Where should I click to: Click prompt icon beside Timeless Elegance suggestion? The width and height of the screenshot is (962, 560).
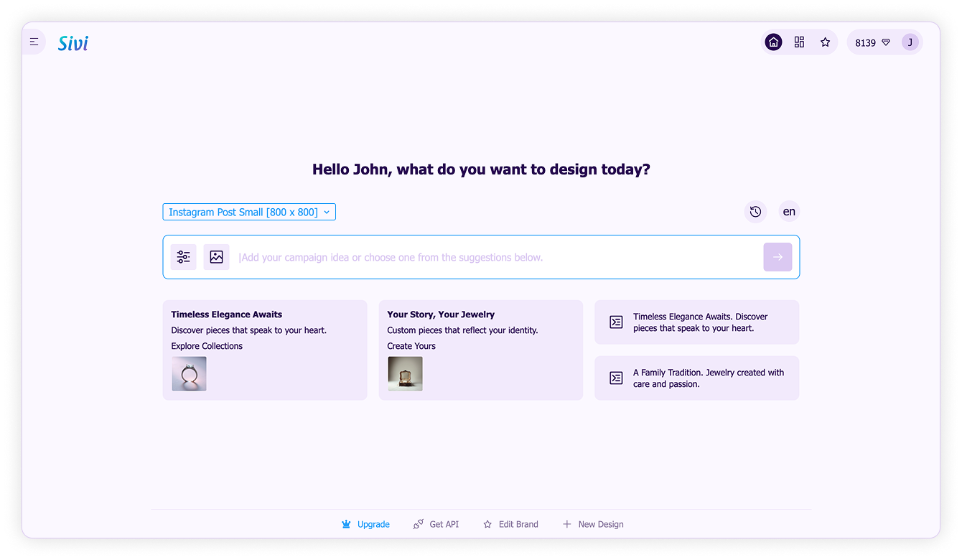616,322
